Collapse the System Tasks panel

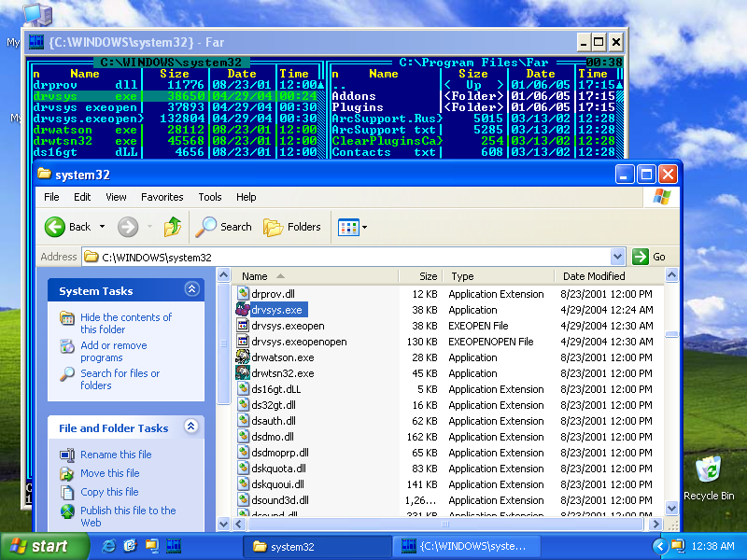click(191, 289)
